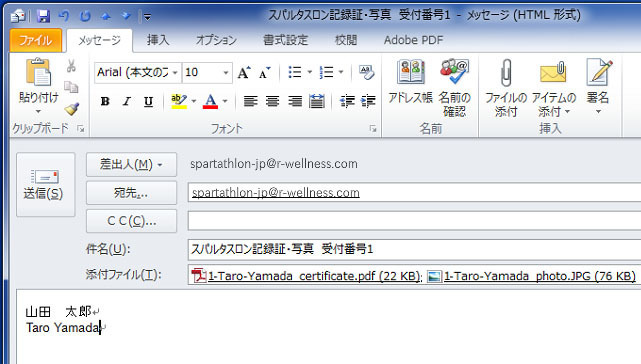Click into the CC input field
The image size is (641, 364).
[414, 221]
